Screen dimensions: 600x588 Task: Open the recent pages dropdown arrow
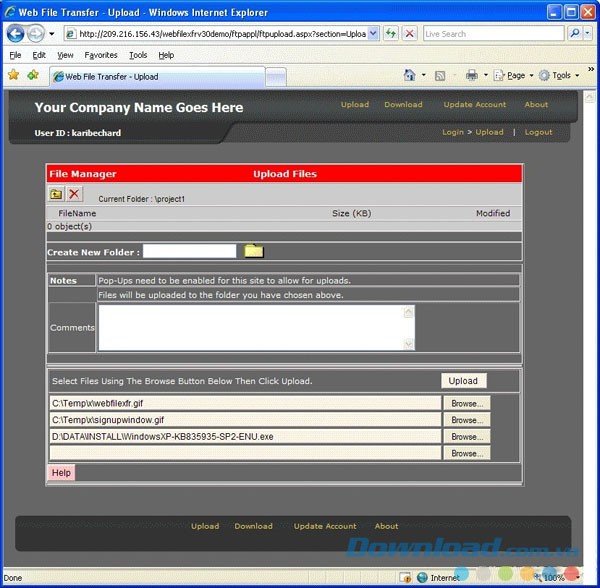click(x=52, y=34)
